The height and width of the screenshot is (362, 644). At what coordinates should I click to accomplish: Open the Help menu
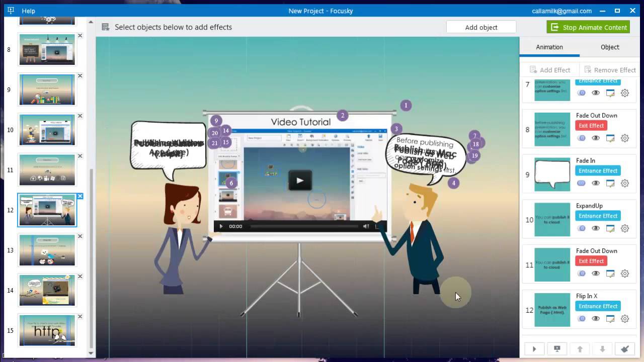(x=29, y=11)
